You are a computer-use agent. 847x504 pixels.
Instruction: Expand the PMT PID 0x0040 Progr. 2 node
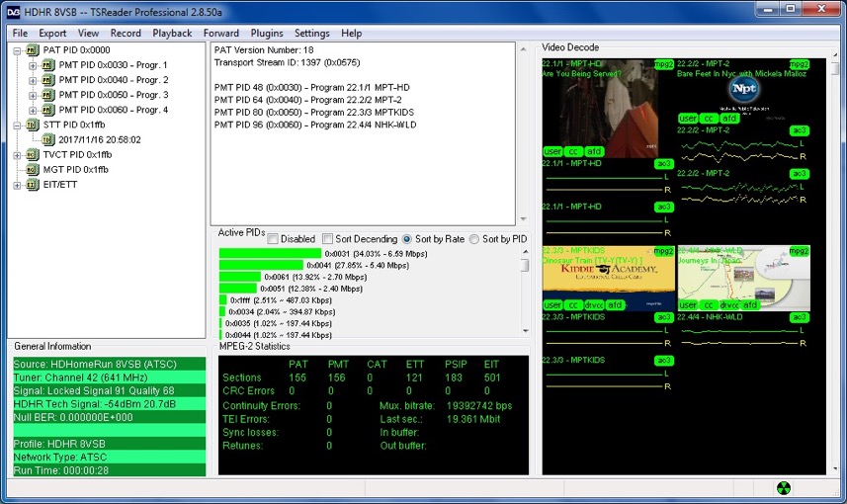(x=33, y=80)
